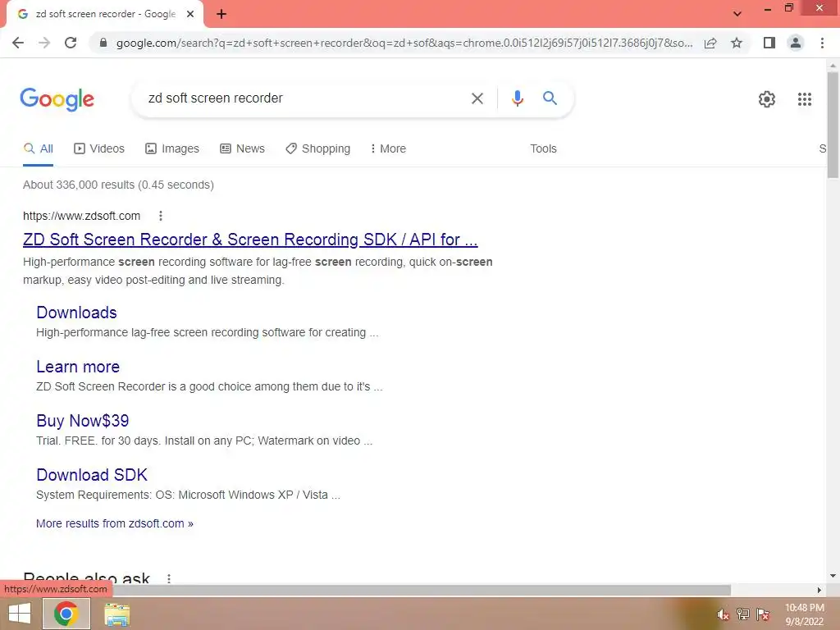Screen dimensions: 840x630
Task: Edit the search query field
Action: [305, 98]
